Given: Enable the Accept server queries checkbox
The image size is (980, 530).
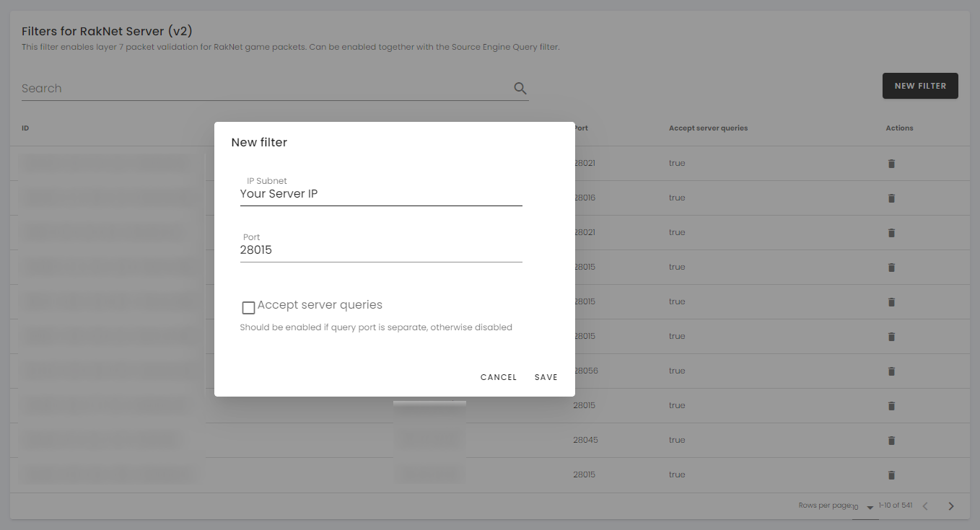Looking at the screenshot, I should [x=248, y=308].
